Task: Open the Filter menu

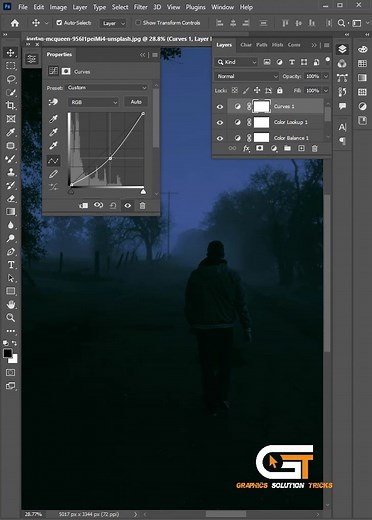Action: [140, 7]
